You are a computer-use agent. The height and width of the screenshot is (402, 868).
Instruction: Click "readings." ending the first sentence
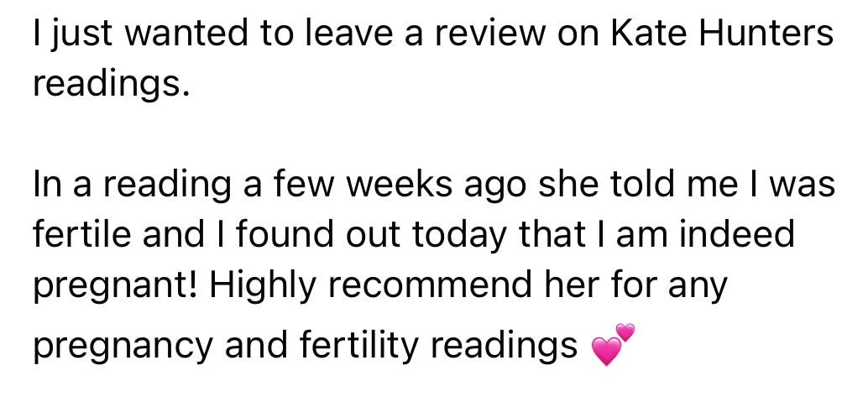pyautogui.click(x=106, y=85)
